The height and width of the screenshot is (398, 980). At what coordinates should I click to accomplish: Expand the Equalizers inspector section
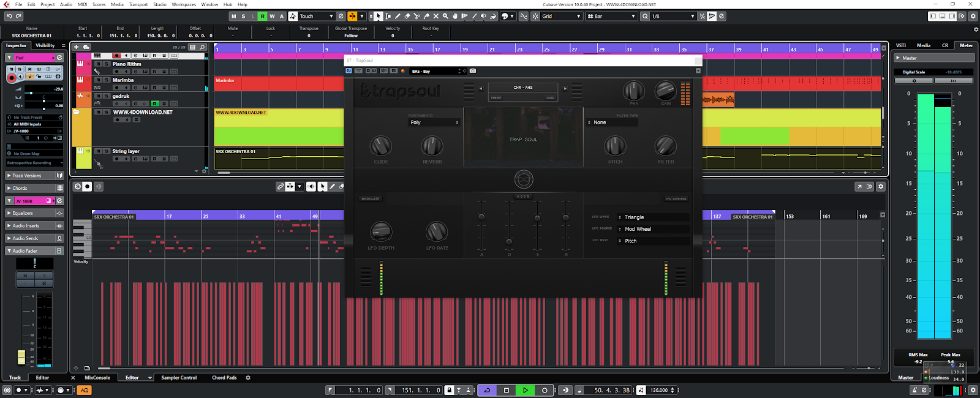(x=34, y=213)
